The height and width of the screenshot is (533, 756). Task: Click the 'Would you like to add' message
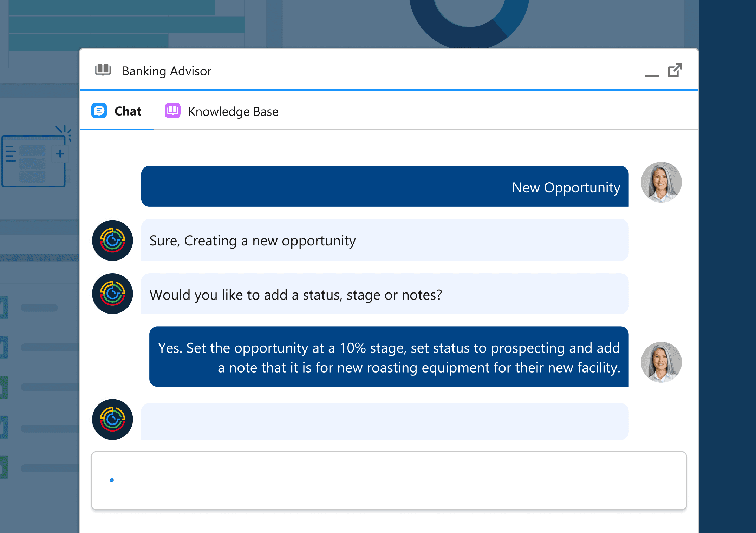coord(385,294)
